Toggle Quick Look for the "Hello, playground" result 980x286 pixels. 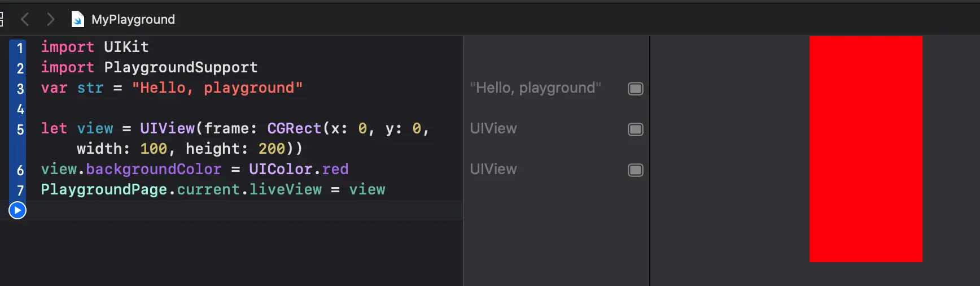click(x=636, y=89)
